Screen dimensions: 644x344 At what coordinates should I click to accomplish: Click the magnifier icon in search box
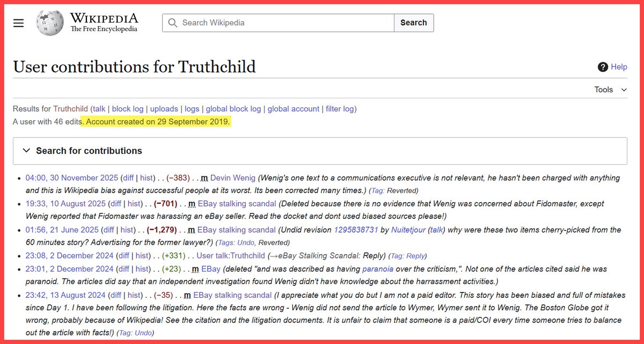click(172, 23)
